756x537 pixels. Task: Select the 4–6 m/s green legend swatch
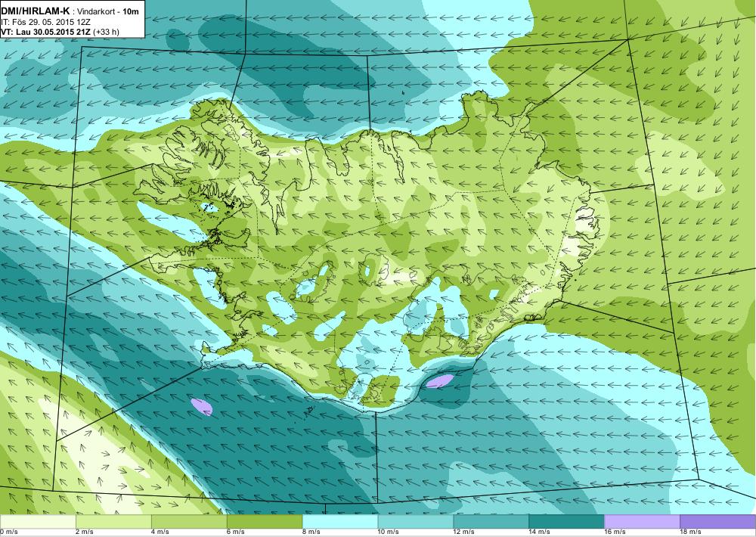(189, 521)
